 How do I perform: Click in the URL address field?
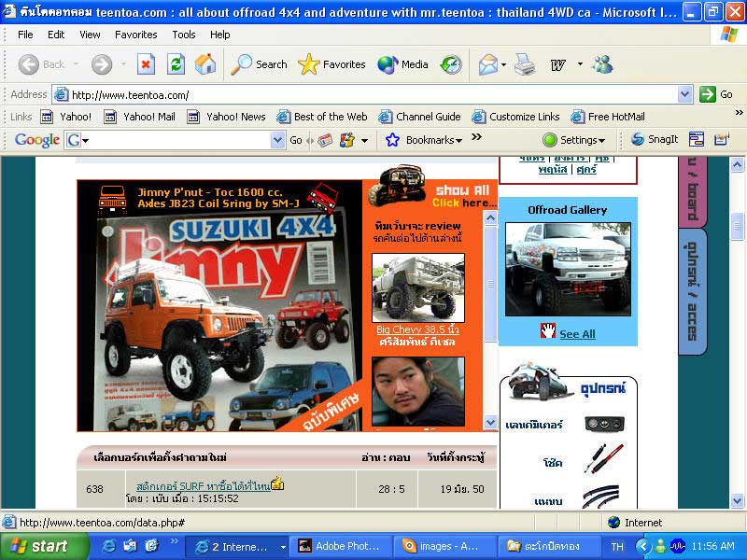click(373, 94)
